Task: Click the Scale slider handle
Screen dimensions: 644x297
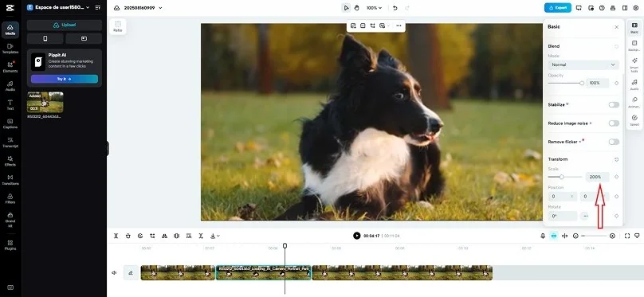Action: click(x=561, y=177)
